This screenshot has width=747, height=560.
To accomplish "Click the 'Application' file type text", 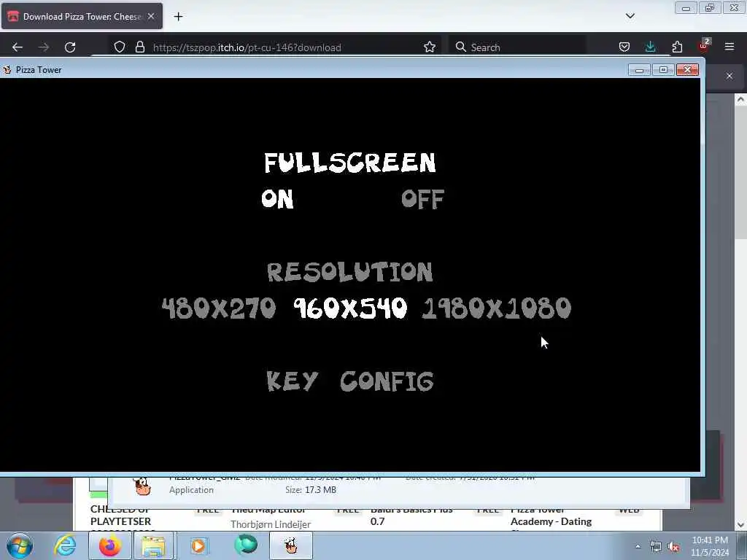I will [191, 490].
